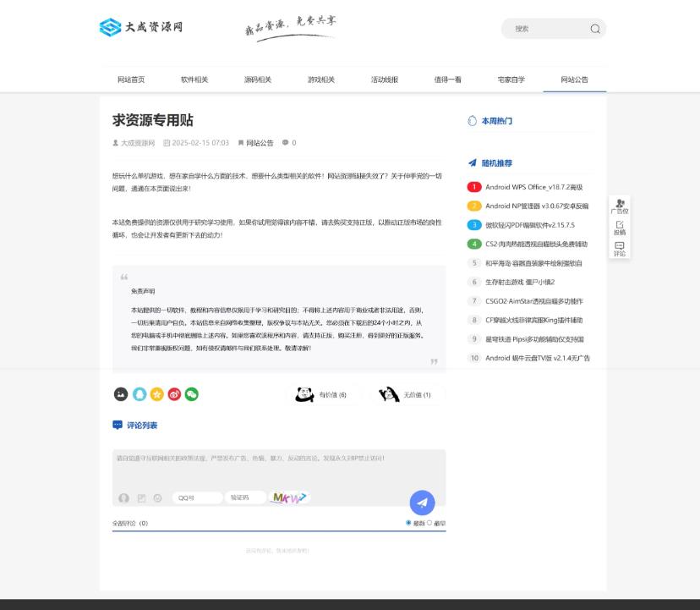Share the post to WeChat
Viewport: 700px width, 610px height.
(x=192, y=394)
